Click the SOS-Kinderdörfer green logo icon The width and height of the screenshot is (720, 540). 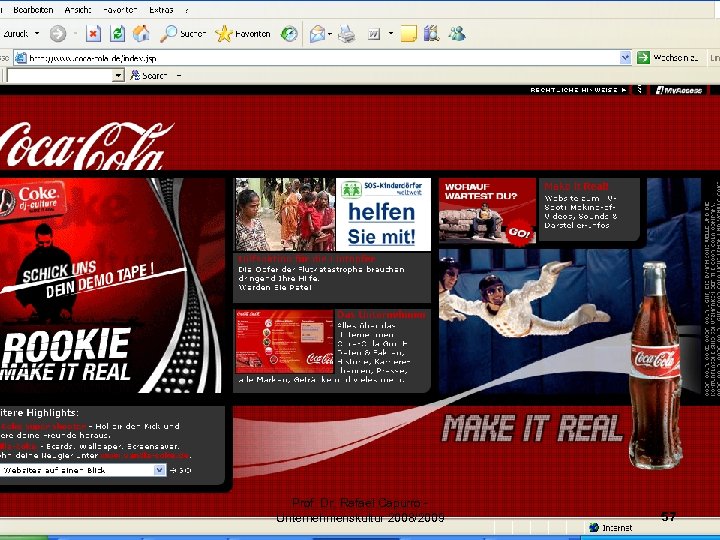pyautogui.click(x=351, y=189)
